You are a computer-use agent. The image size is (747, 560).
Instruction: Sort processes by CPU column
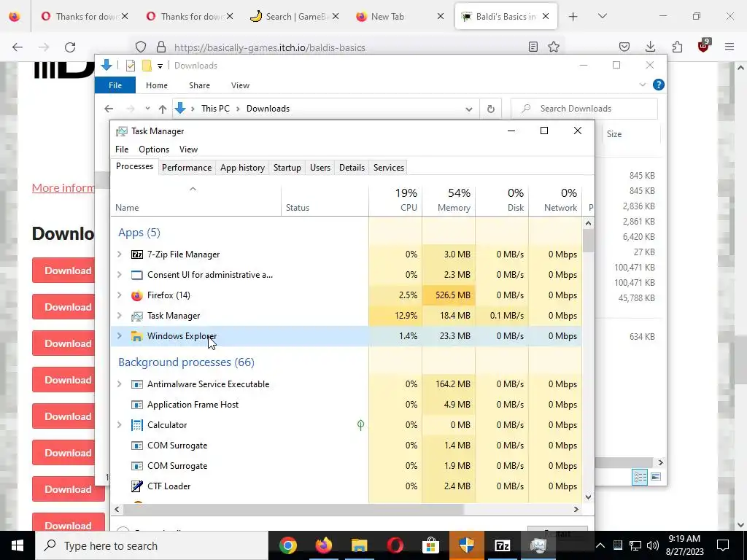pyautogui.click(x=395, y=200)
